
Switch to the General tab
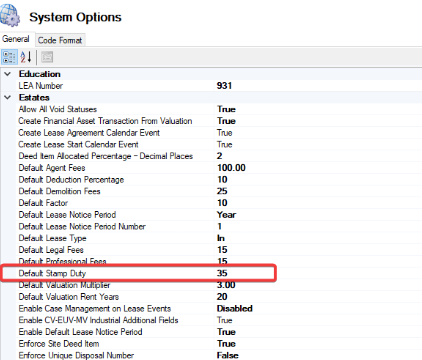(16, 39)
